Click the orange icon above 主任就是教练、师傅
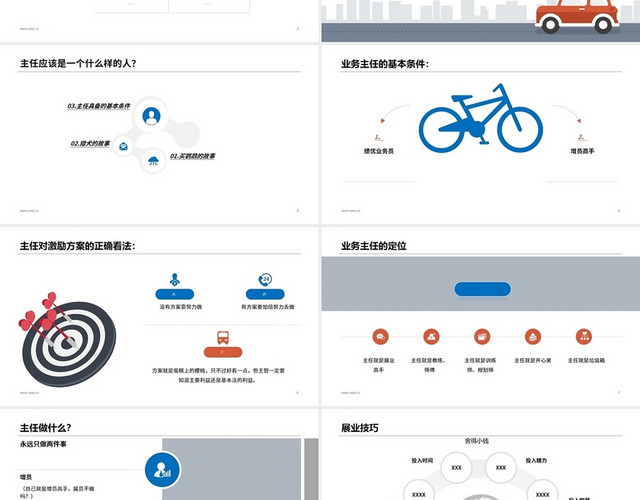Viewport: 640px width, 500px height. coord(431,337)
